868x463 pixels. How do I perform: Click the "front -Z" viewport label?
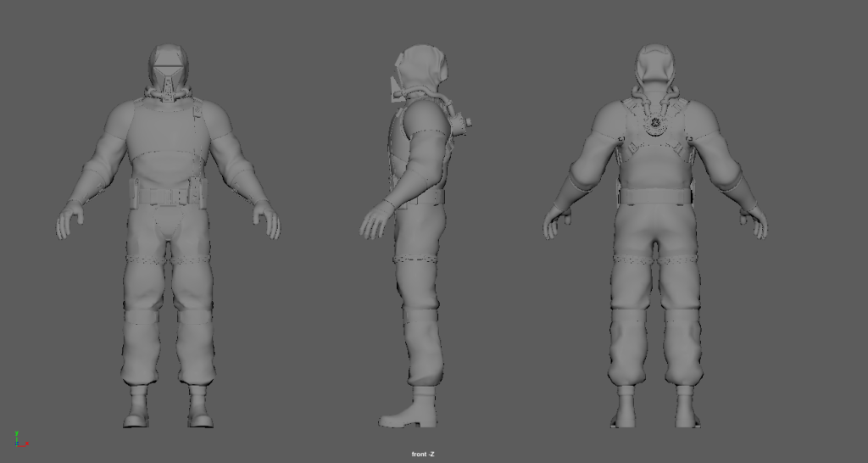(x=423, y=455)
